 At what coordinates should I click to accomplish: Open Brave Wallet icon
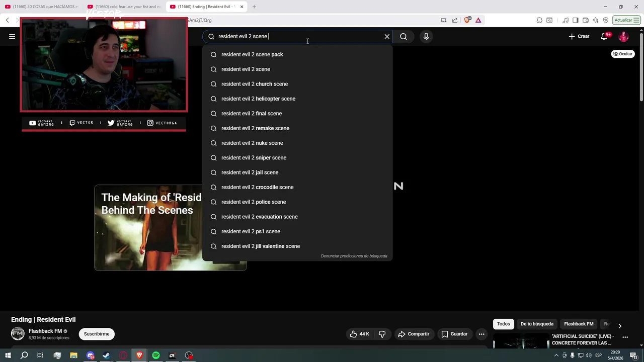click(x=586, y=20)
